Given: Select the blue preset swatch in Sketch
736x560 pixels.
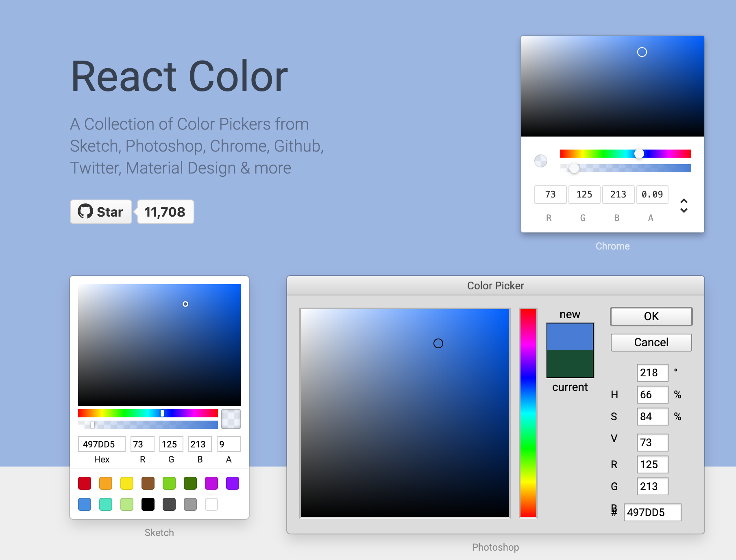Looking at the screenshot, I should point(85,504).
